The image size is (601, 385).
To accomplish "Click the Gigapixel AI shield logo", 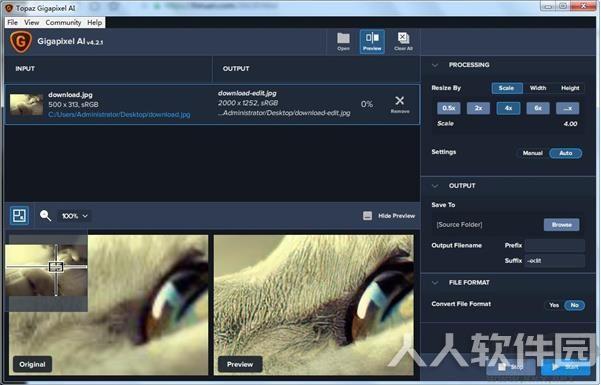I will click(x=21, y=41).
